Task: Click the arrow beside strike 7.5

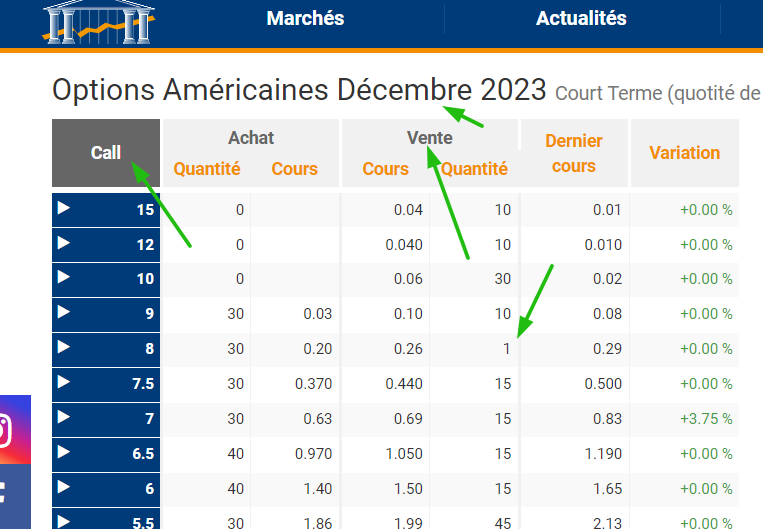Action: tap(64, 383)
